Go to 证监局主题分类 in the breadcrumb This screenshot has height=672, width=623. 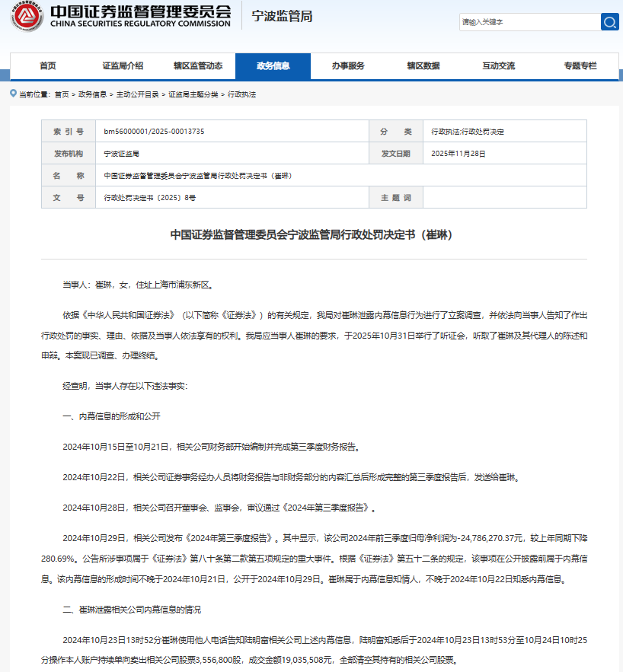point(193,94)
